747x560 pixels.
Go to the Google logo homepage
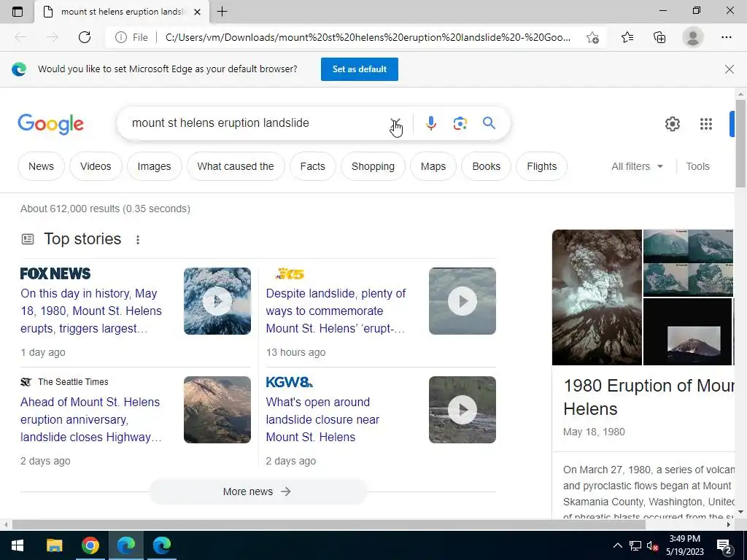coord(51,124)
